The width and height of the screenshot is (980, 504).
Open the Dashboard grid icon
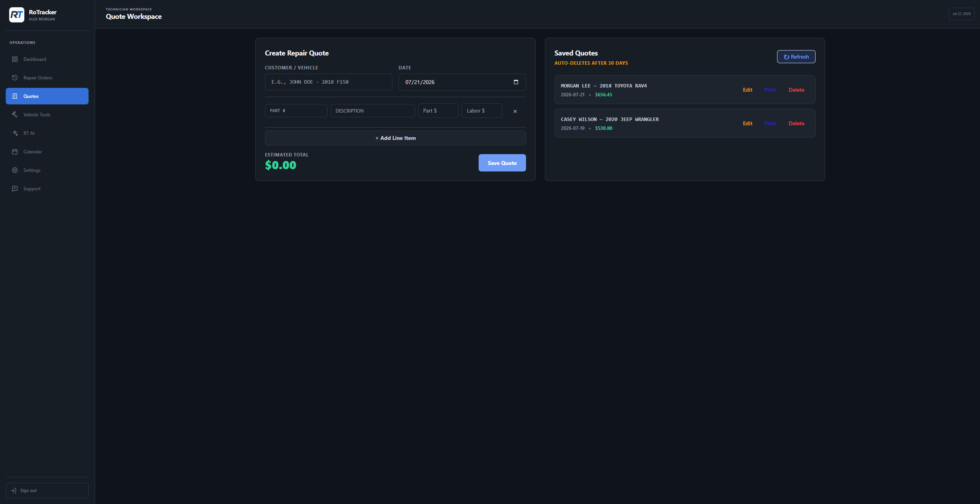tap(15, 59)
